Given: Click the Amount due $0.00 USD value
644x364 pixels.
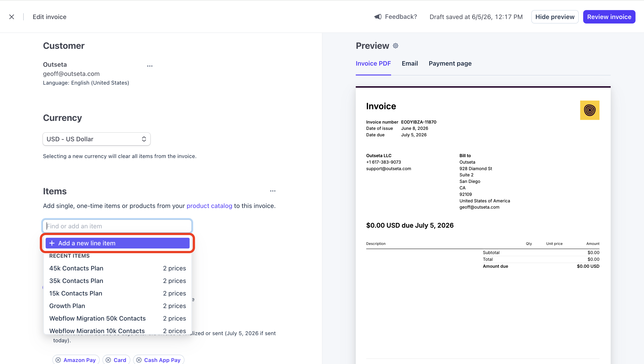Looking at the screenshot, I should pyautogui.click(x=588, y=266).
